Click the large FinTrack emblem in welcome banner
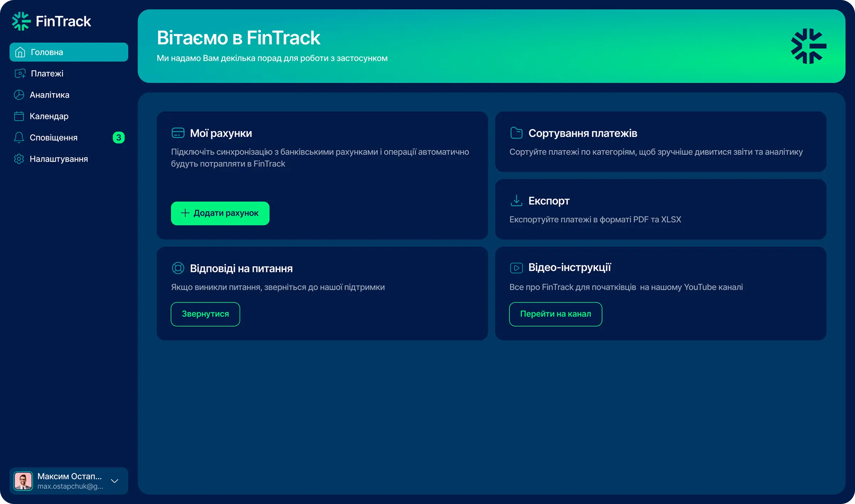 pos(809,46)
